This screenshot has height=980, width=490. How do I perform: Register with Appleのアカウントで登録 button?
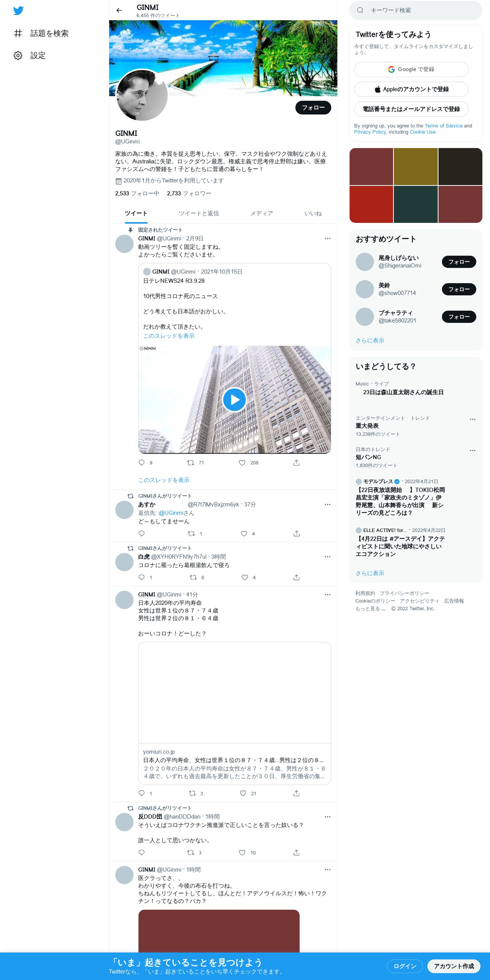pos(411,89)
